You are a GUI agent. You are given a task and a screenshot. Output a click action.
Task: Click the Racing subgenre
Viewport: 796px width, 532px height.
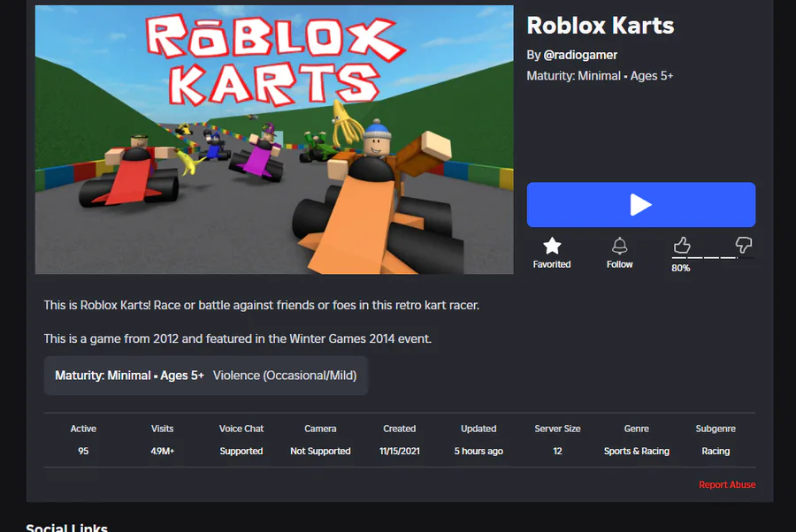(716, 451)
